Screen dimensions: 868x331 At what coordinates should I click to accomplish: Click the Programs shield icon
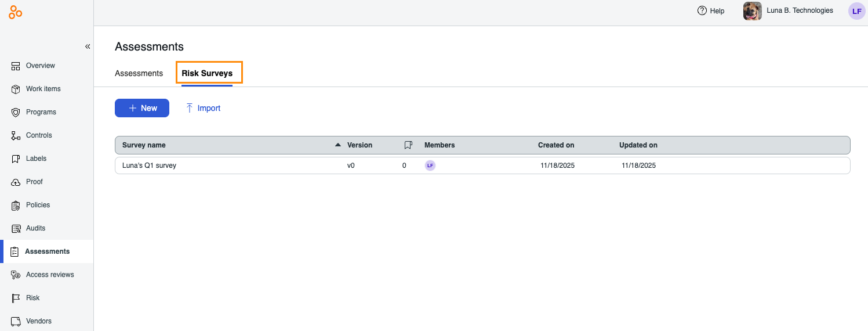click(16, 112)
